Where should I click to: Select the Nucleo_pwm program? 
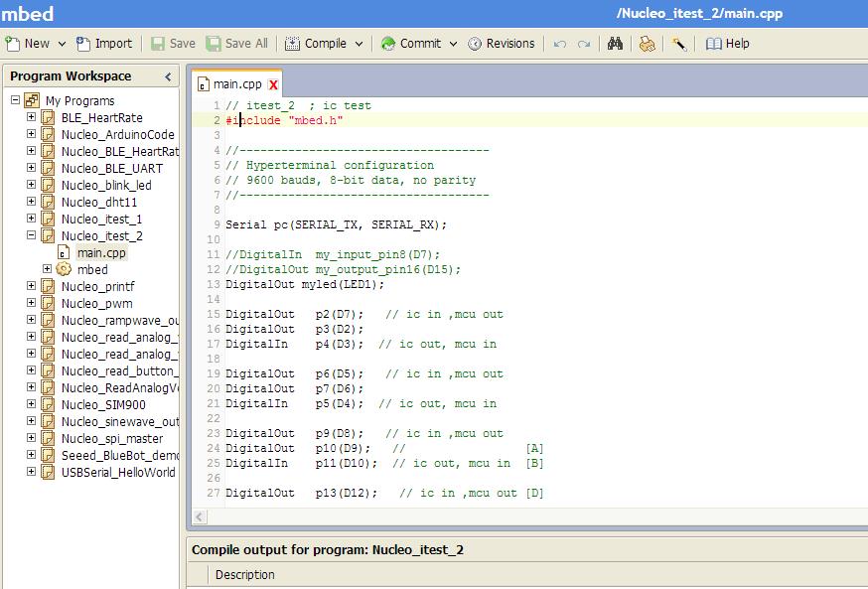coord(97,304)
